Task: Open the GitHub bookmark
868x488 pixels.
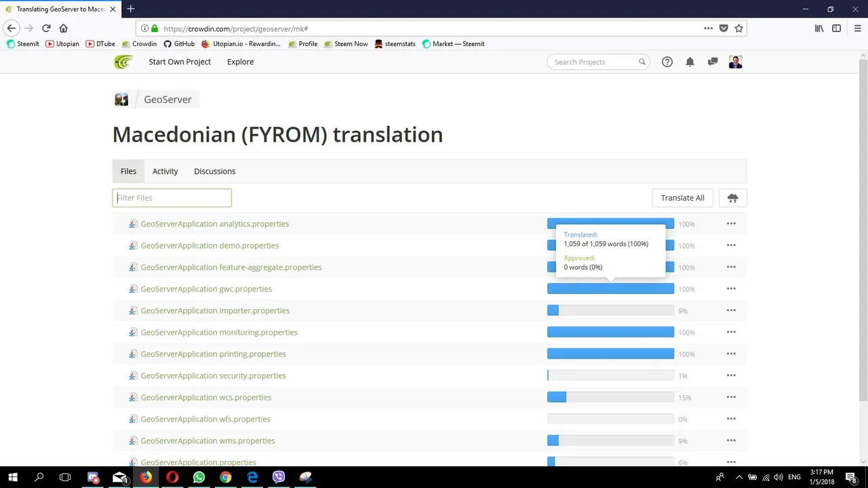Action: click(x=179, y=44)
